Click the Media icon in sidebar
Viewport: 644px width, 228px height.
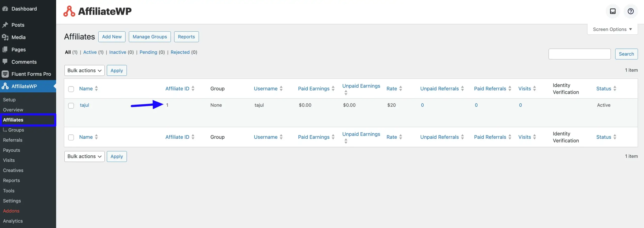(x=5, y=37)
